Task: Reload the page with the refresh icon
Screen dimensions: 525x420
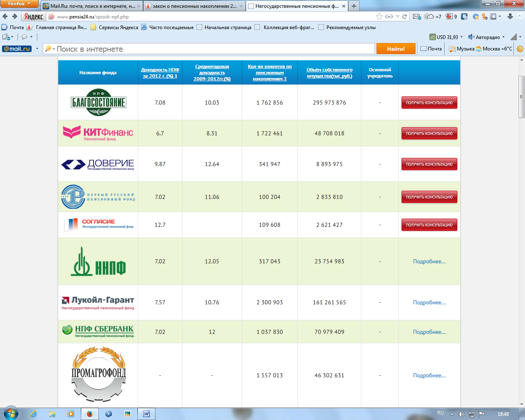Action: tap(405, 16)
